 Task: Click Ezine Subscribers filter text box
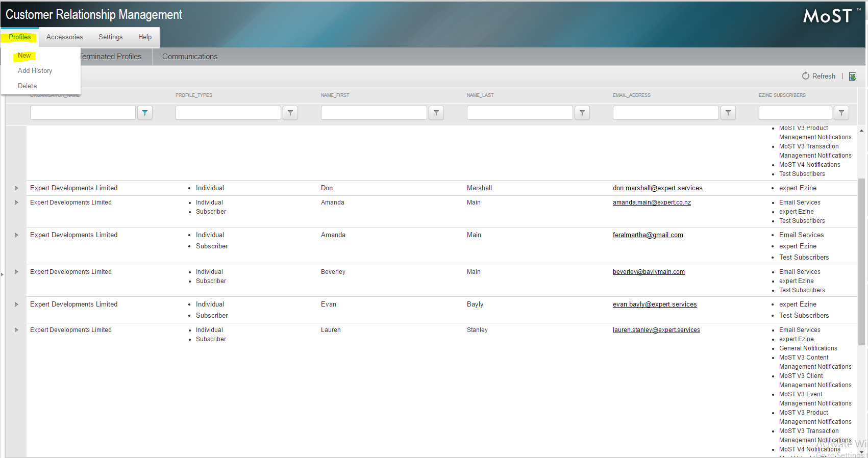pos(795,113)
